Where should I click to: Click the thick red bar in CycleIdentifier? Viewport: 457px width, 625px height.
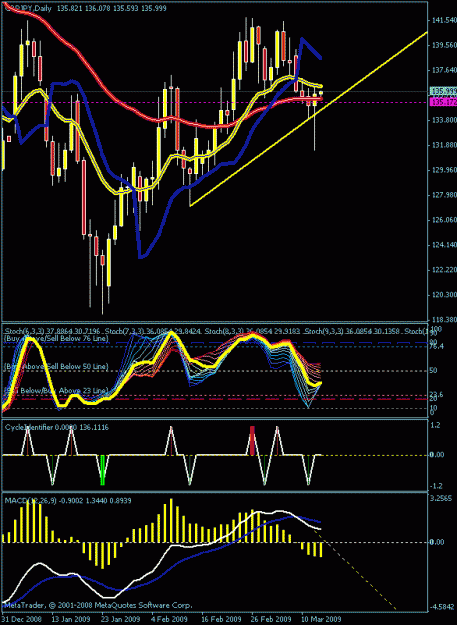(252, 440)
